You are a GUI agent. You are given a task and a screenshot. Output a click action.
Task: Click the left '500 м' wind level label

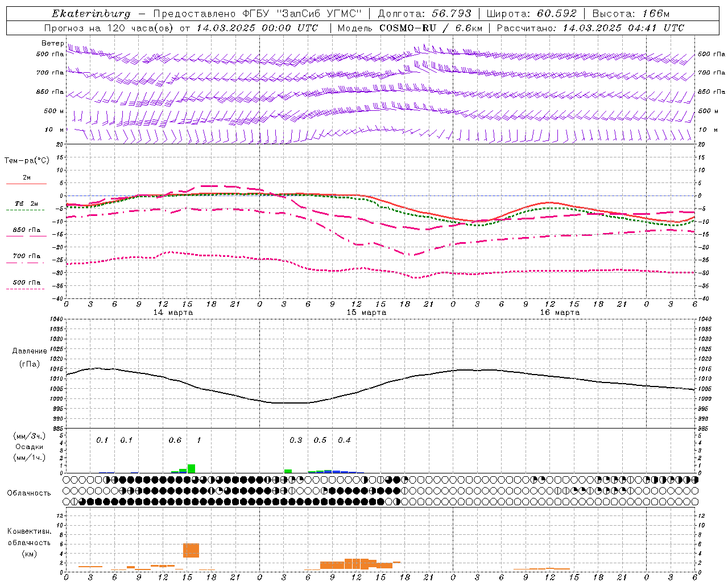[x=55, y=111]
